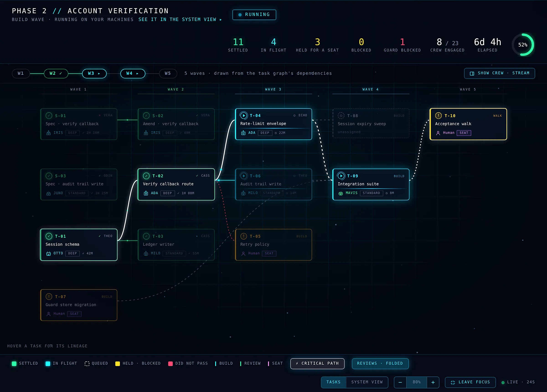The image size is (547, 392).
Task: Click the JUNO bot icon on S-03 card
Action: pos(49,193)
